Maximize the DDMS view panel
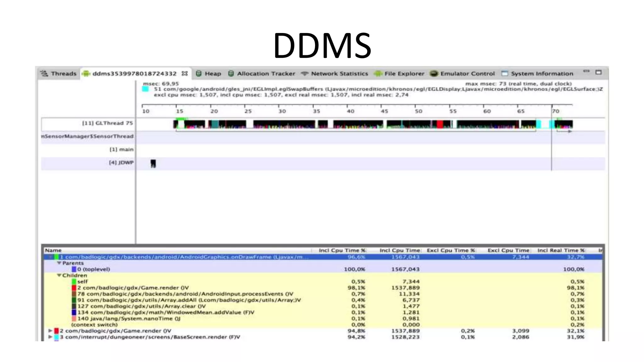Viewport: 644px width, 362px height. point(598,72)
